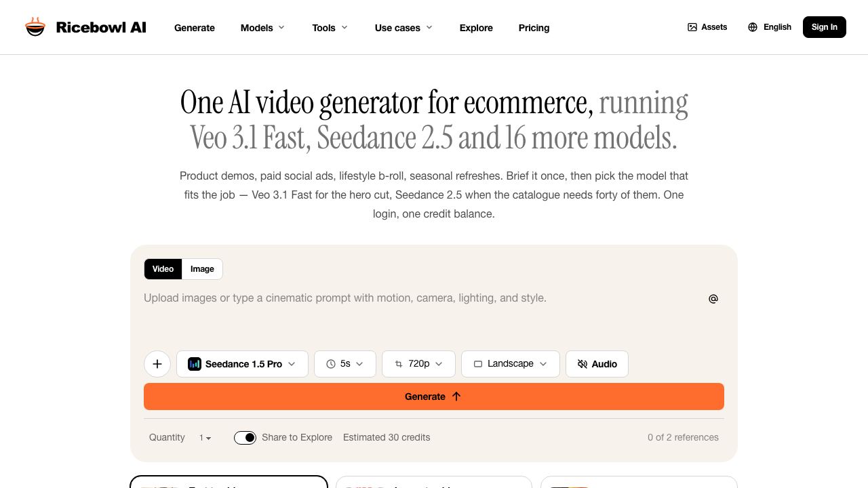Click the '0 of 2 references' text

[683, 438]
